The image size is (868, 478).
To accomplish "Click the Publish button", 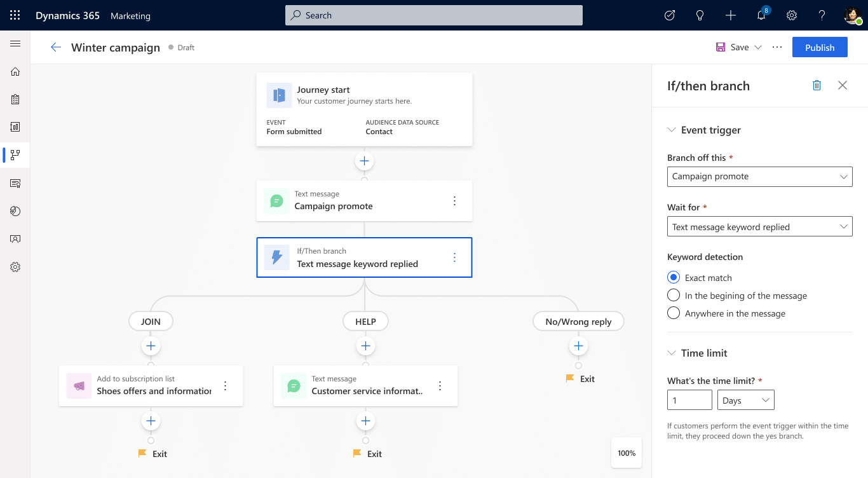I will (x=819, y=47).
